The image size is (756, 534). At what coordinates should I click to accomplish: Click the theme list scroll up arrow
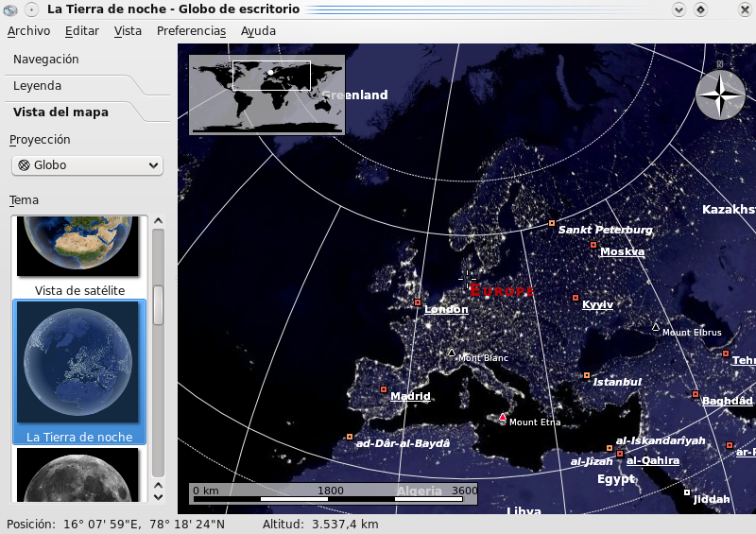click(x=158, y=221)
